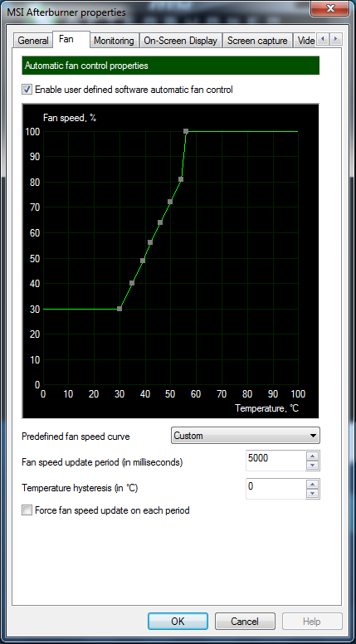This screenshot has width=356, height=644.
Task: Open the partially visible Video tab
Action: coord(305,41)
